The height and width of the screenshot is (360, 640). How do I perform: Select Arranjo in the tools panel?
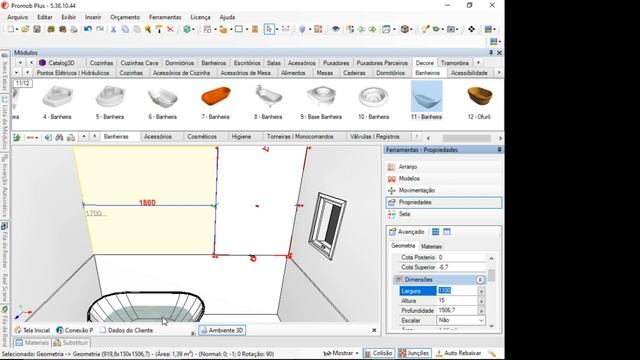pyautogui.click(x=443, y=167)
